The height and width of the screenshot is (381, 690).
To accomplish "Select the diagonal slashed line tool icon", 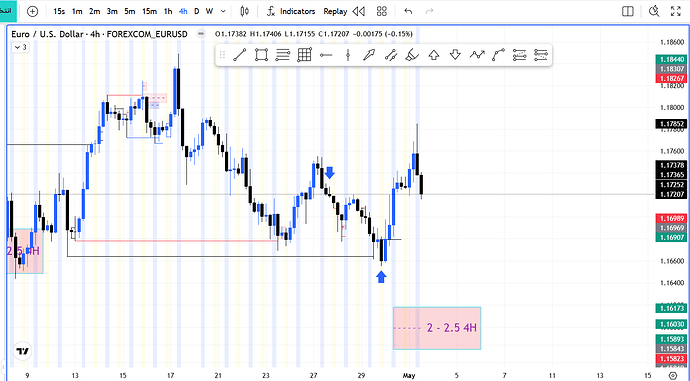I will [391, 55].
